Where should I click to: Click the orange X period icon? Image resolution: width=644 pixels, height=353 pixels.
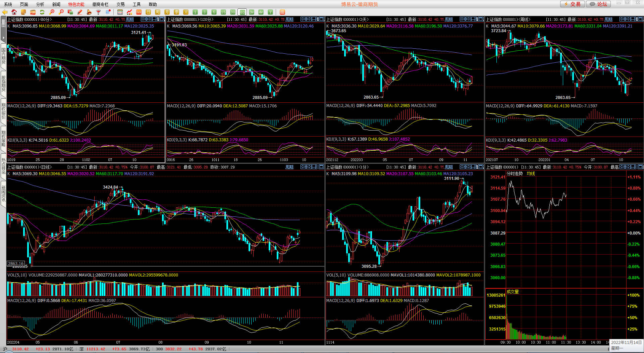186,12
